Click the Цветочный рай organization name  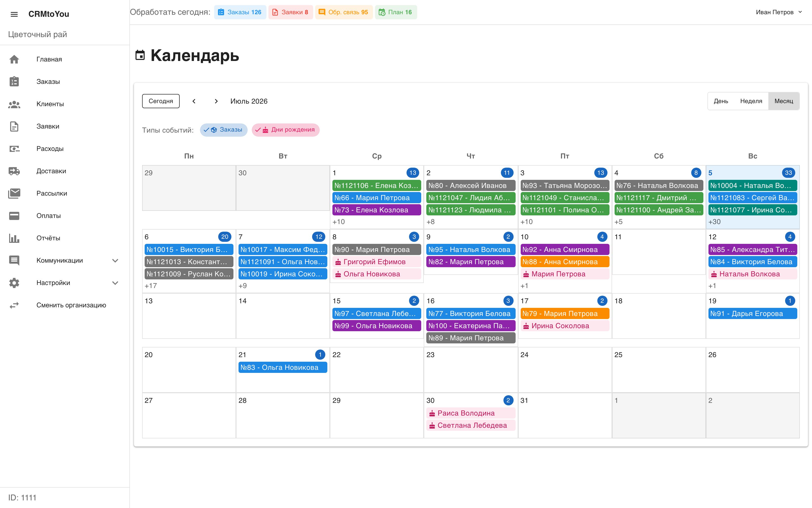pyautogui.click(x=38, y=34)
